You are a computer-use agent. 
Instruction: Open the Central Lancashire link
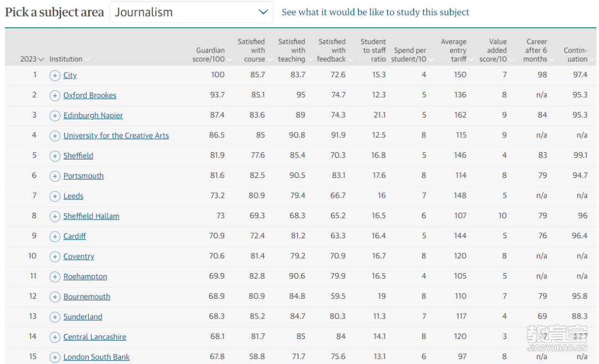[95, 337]
